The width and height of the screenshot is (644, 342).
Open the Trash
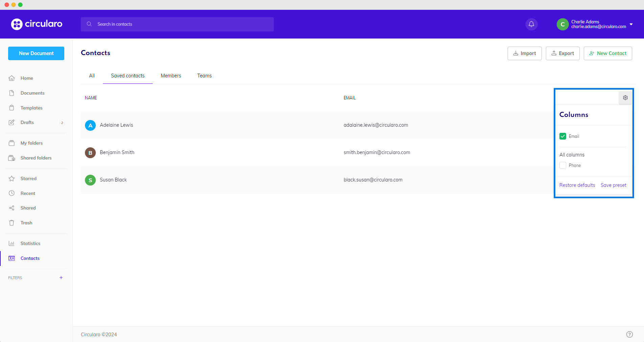(x=26, y=222)
